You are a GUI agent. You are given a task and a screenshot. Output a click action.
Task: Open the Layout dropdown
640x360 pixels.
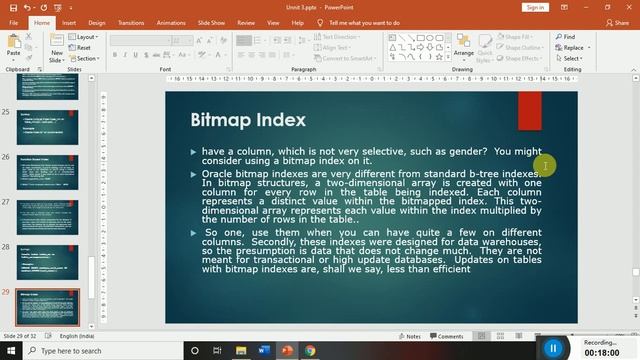tap(84, 37)
